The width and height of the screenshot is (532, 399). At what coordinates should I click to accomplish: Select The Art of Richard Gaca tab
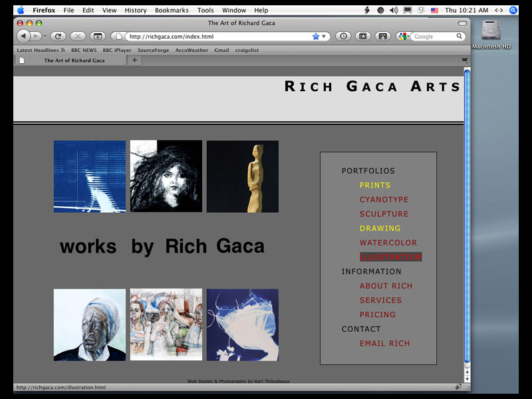pyautogui.click(x=71, y=61)
